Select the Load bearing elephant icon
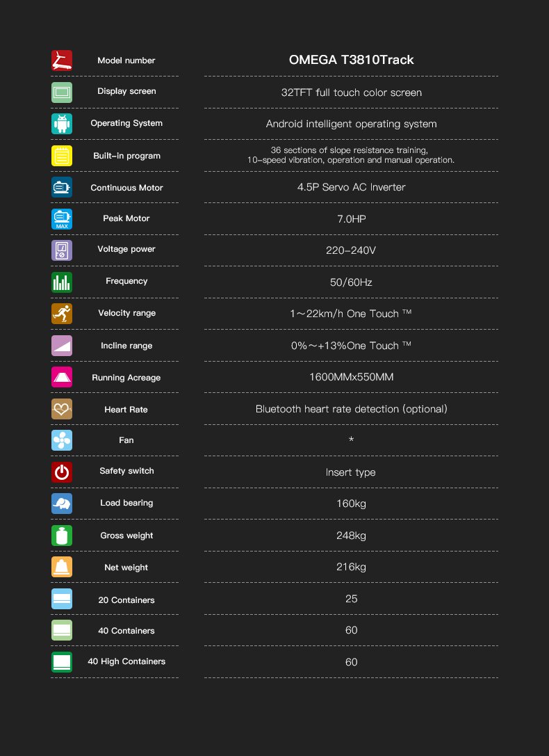Viewport: 549px width, 756px height. point(62,504)
